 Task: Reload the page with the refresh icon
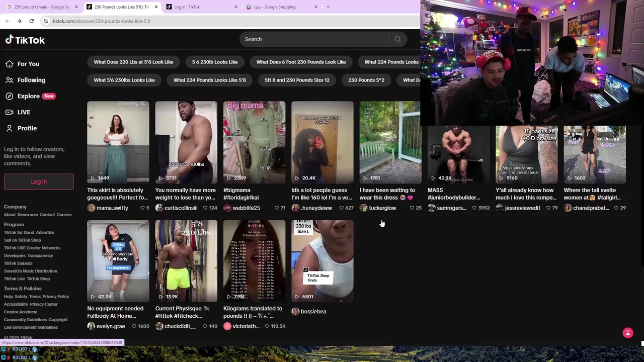click(x=31, y=21)
